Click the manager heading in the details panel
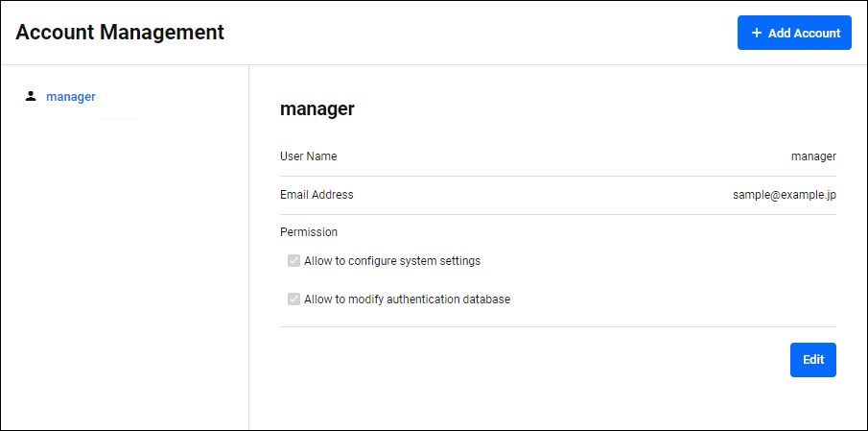This screenshot has height=431, width=868. point(317,108)
